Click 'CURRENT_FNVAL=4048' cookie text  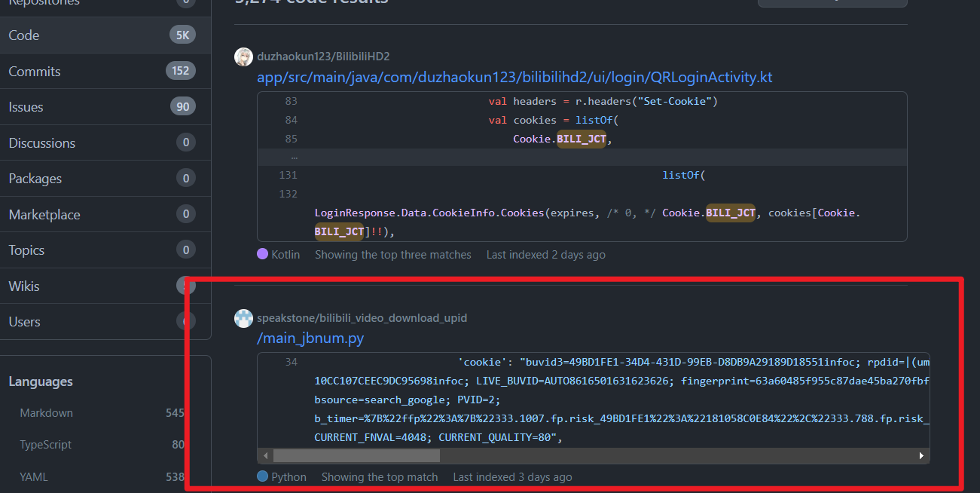tap(374, 437)
